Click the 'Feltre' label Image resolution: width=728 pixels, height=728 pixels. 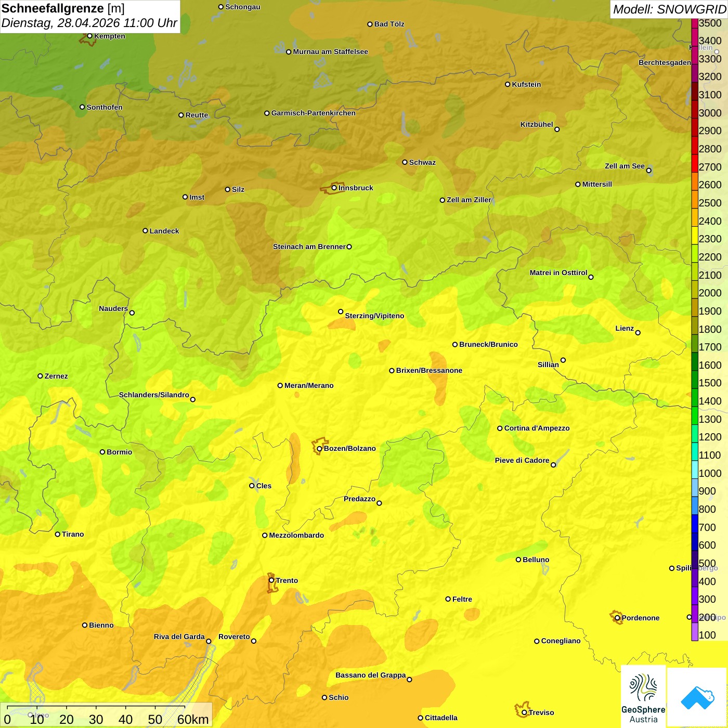[x=462, y=599]
